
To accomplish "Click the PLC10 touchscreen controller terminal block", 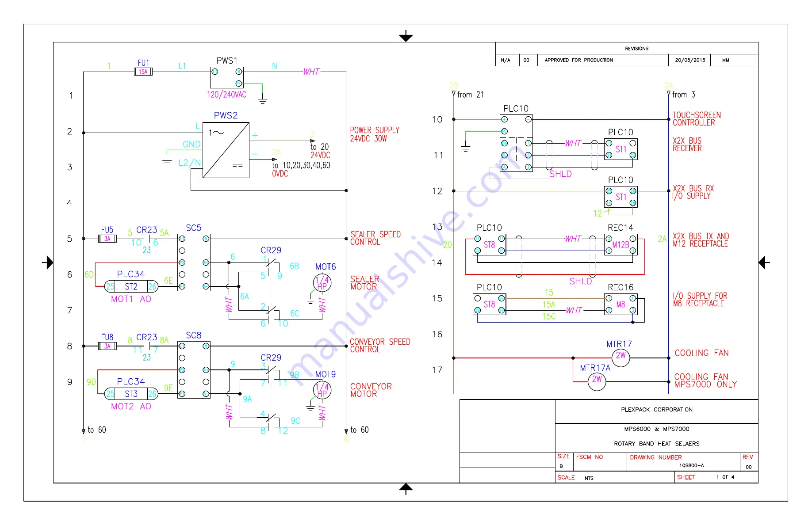I will [516, 143].
